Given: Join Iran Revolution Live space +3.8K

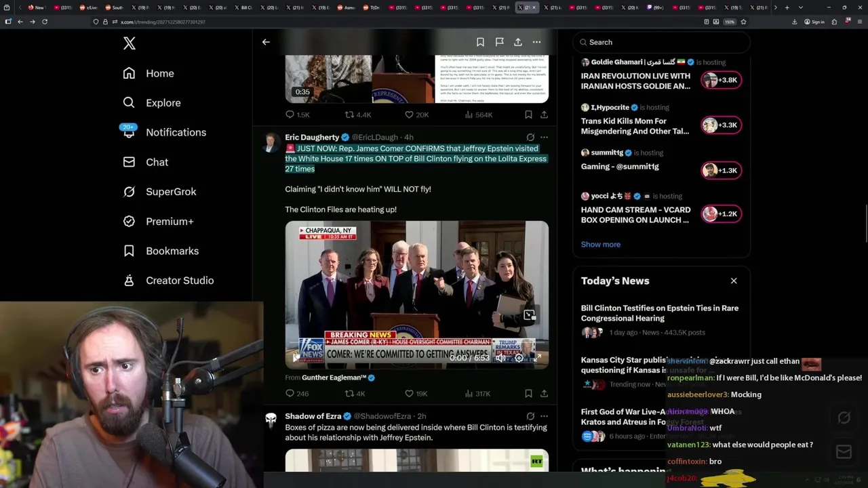Looking at the screenshot, I should pos(721,80).
